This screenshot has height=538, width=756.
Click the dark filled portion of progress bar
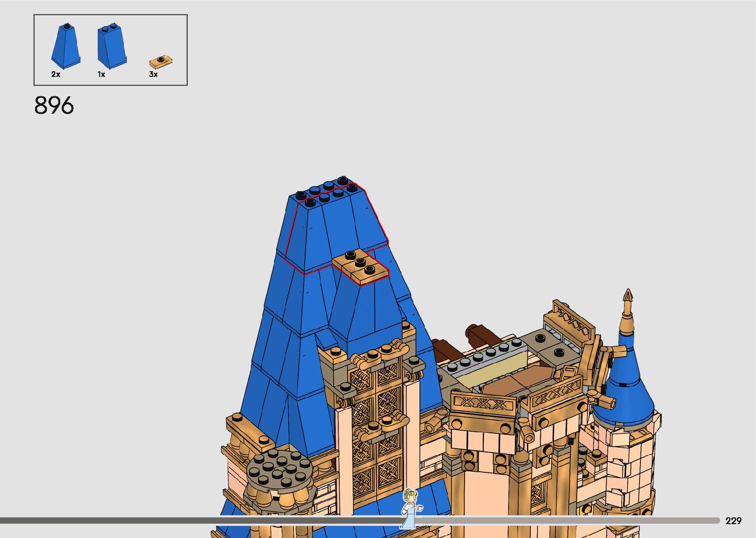(x=198, y=520)
